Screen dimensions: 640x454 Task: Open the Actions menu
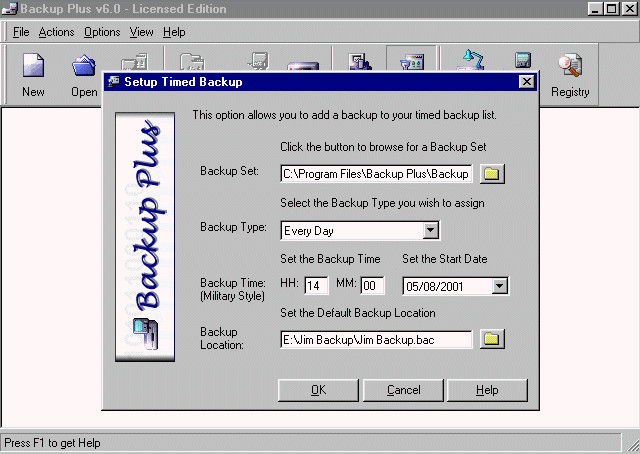[x=56, y=32]
